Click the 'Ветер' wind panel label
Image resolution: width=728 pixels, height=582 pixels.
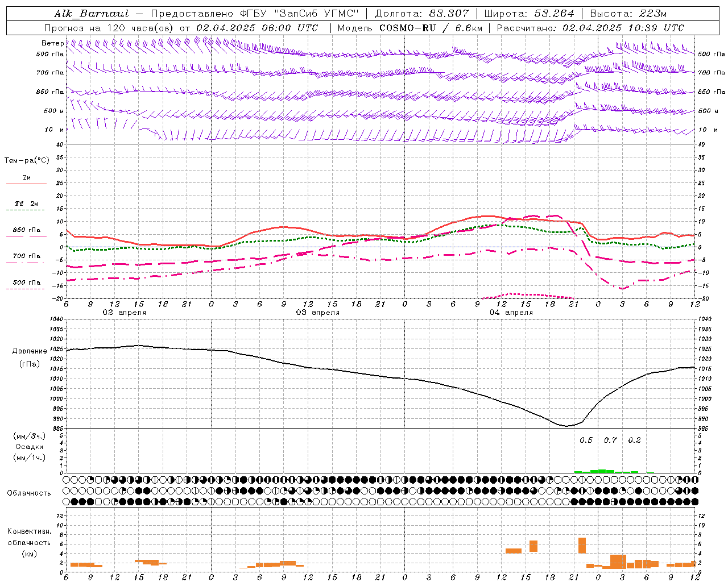click(53, 43)
